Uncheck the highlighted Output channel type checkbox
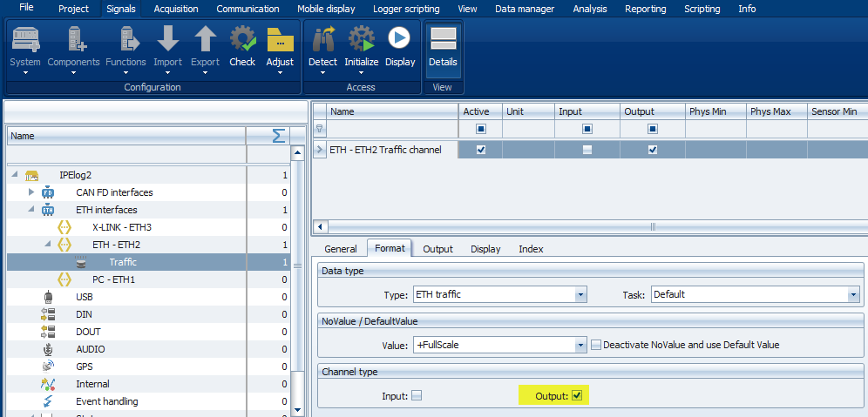Screen dimensions: 868x417 click(576, 396)
